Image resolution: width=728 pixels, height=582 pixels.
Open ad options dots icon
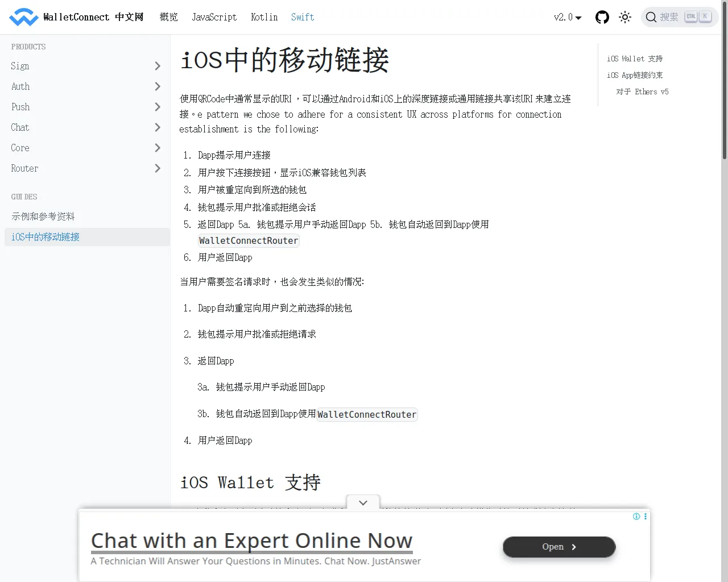pyautogui.click(x=646, y=517)
